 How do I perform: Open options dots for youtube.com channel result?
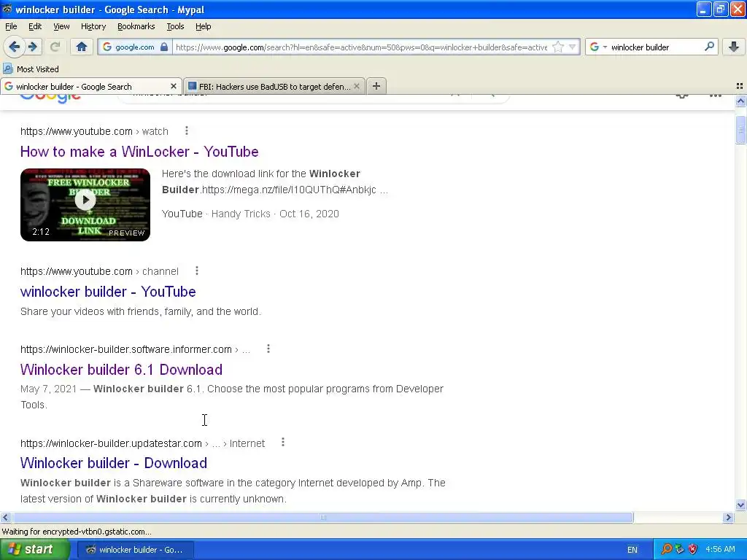pos(197,271)
